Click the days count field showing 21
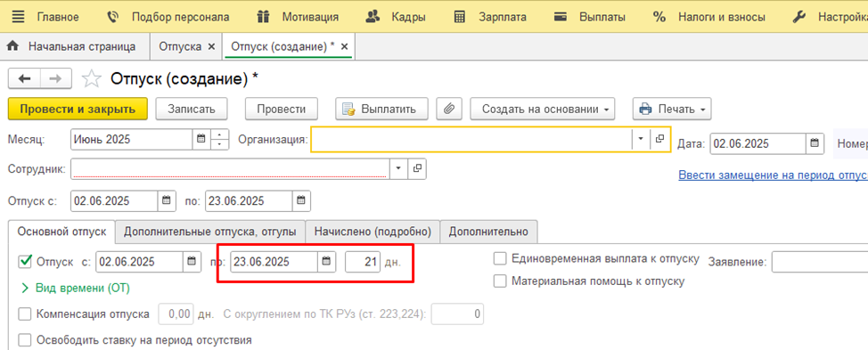 [x=363, y=262]
